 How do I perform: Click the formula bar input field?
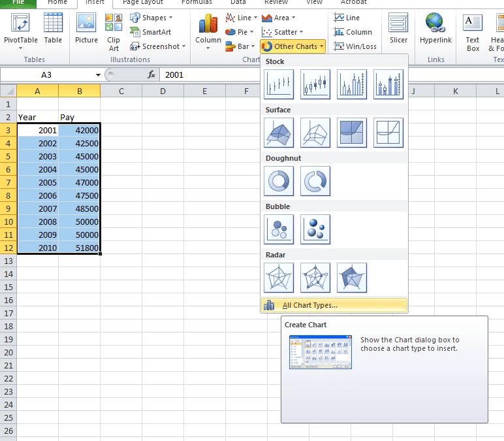click(x=326, y=75)
